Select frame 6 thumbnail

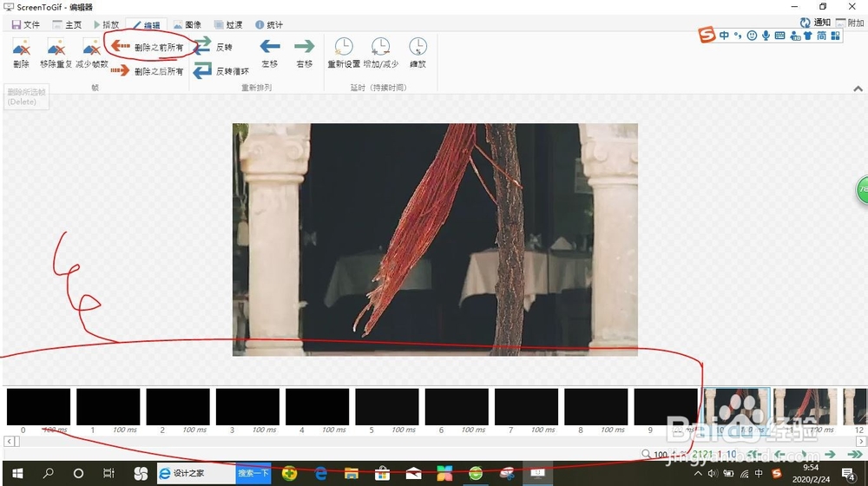pyautogui.click(x=457, y=407)
